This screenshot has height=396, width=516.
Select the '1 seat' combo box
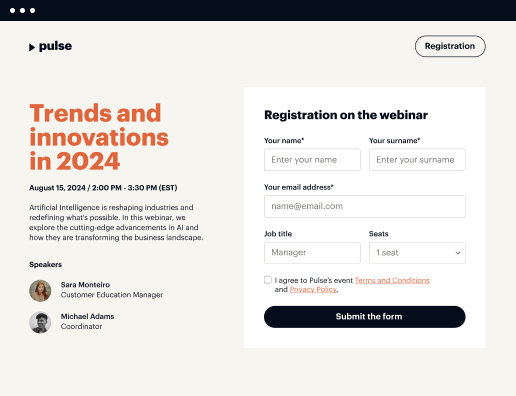pos(417,253)
